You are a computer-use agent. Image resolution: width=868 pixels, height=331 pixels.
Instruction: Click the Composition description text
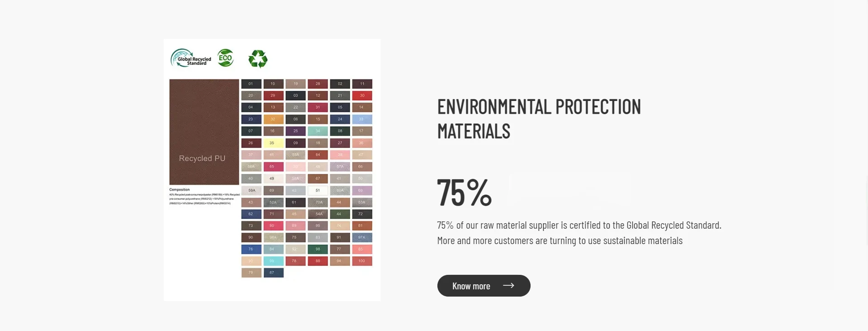[x=204, y=197]
